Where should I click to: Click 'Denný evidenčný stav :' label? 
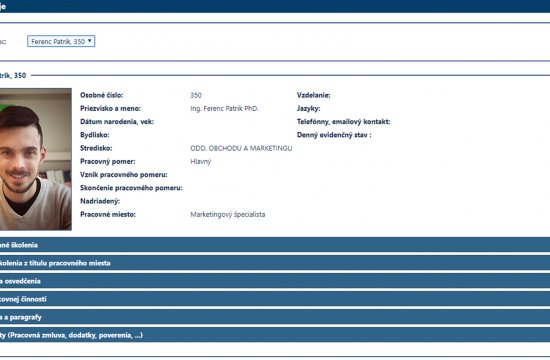coord(334,135)
